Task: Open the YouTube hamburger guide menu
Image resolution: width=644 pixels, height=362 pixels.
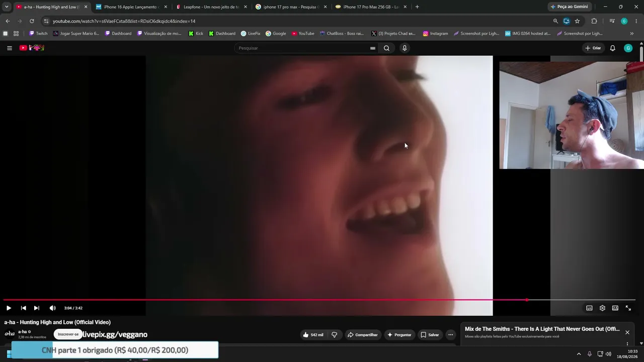Action: [10, 48]
